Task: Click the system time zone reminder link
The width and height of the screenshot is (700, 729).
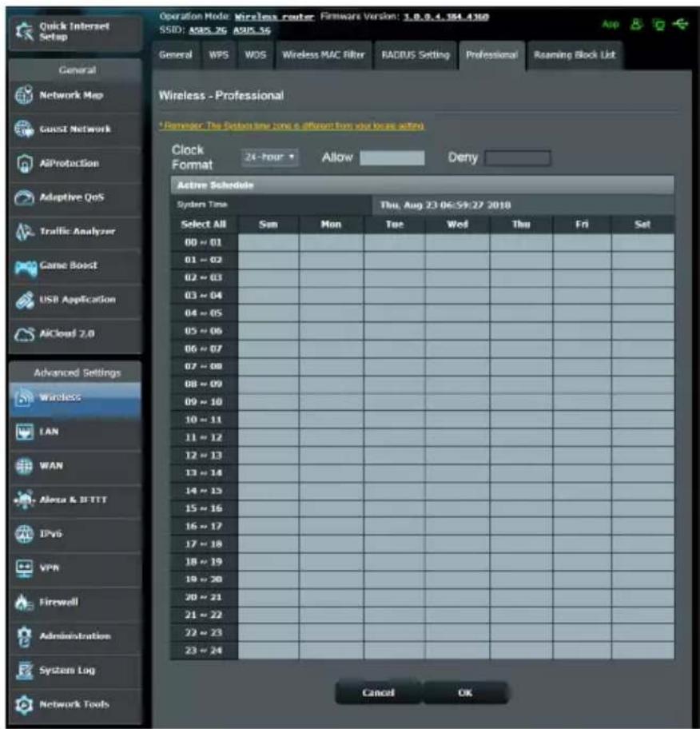Action: [x=292, y=125]
